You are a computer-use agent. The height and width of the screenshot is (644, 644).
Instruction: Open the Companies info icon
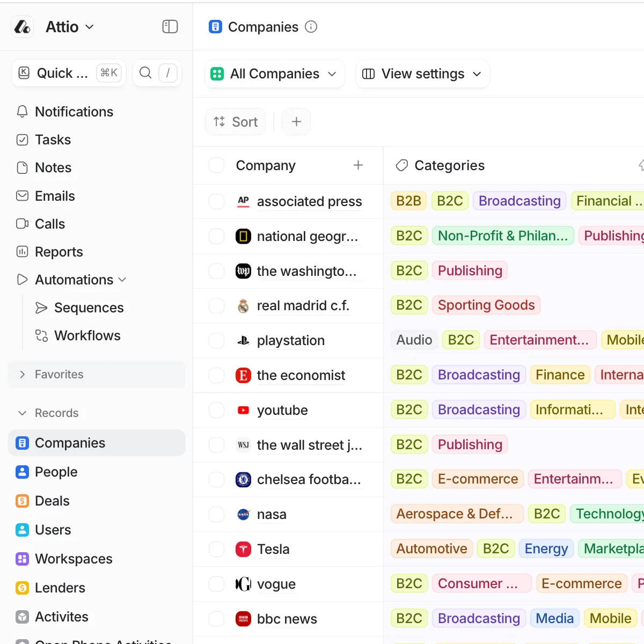point(311,27)
